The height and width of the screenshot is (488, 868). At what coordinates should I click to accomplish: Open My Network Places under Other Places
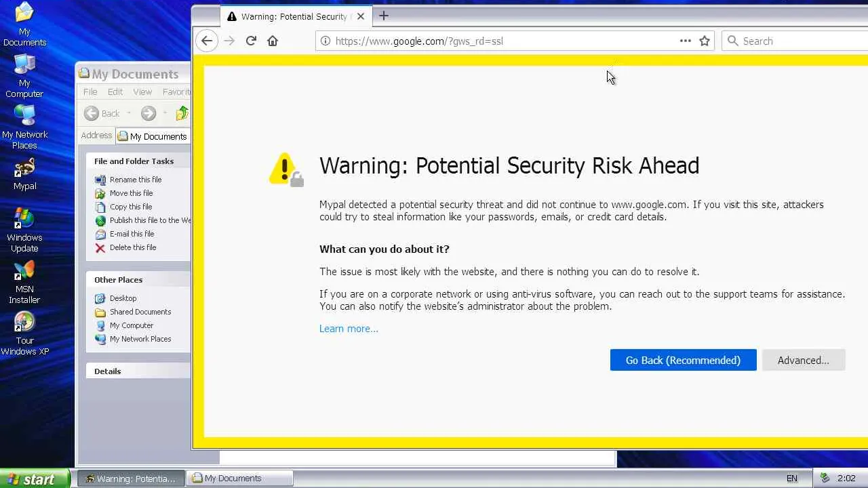pyautogui.click(x=140, y=339)
